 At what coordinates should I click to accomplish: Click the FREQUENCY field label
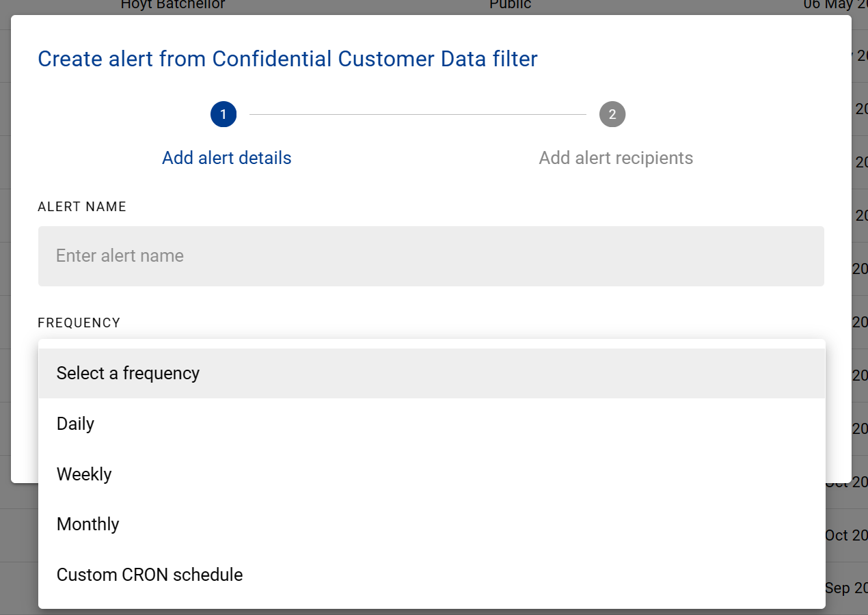click(79, 323)
